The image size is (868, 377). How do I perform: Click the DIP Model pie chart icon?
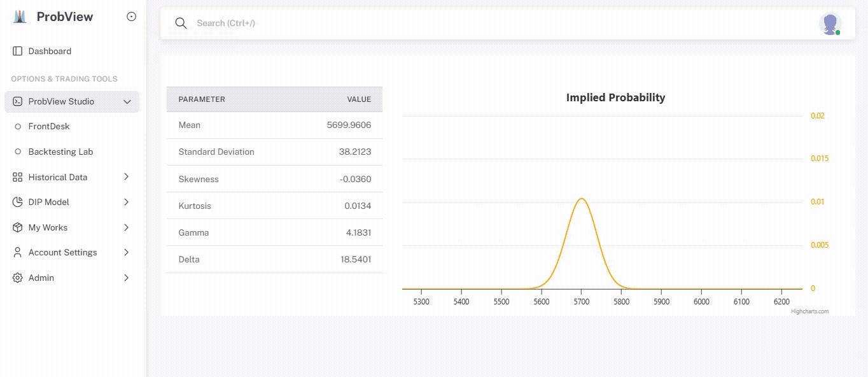[x=17, y=202]
